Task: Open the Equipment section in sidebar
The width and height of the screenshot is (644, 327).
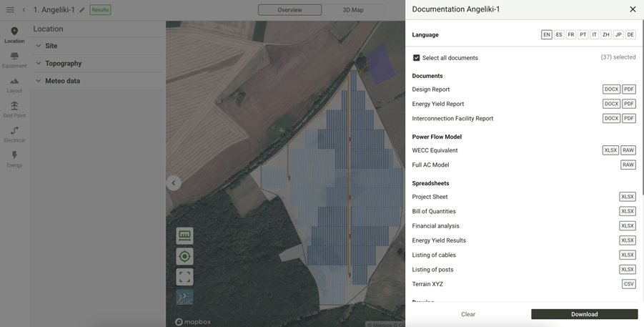Action: [14, 59]
